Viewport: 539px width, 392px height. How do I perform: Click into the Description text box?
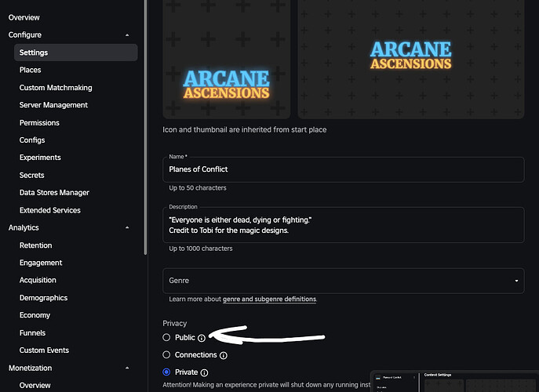tap(343, 224)
